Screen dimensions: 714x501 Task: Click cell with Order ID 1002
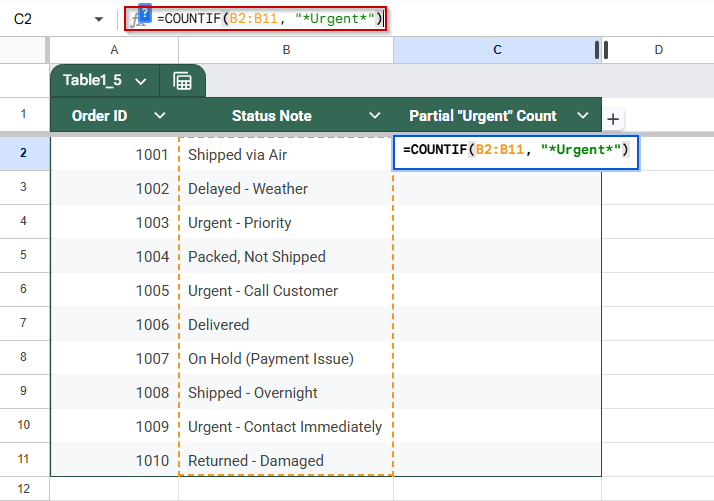pyautogui.click(x=114, y=188)
